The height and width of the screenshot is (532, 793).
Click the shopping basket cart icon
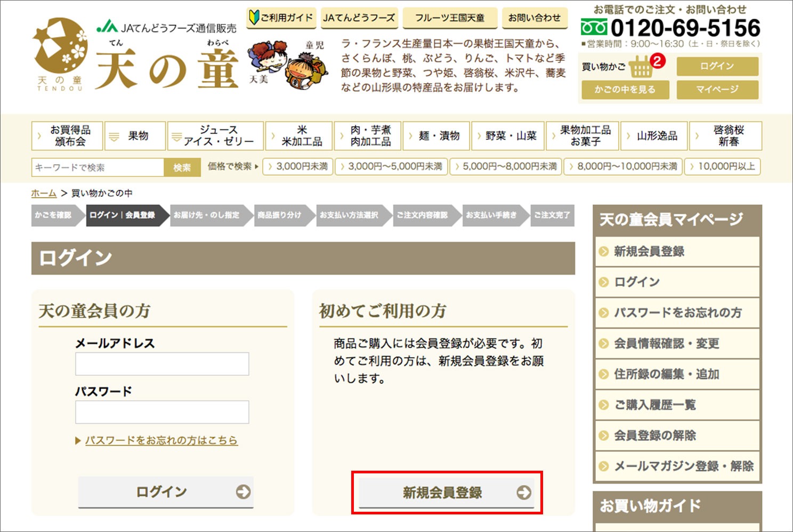pyautogui.click(x=641, y=67)
